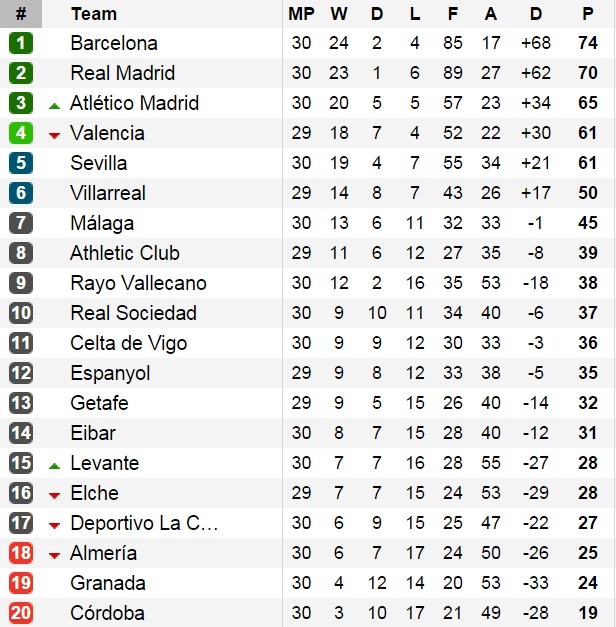The image size is (616, 627).
Task: Click the red down arrow beside Elche
Action: click(54, 494)
